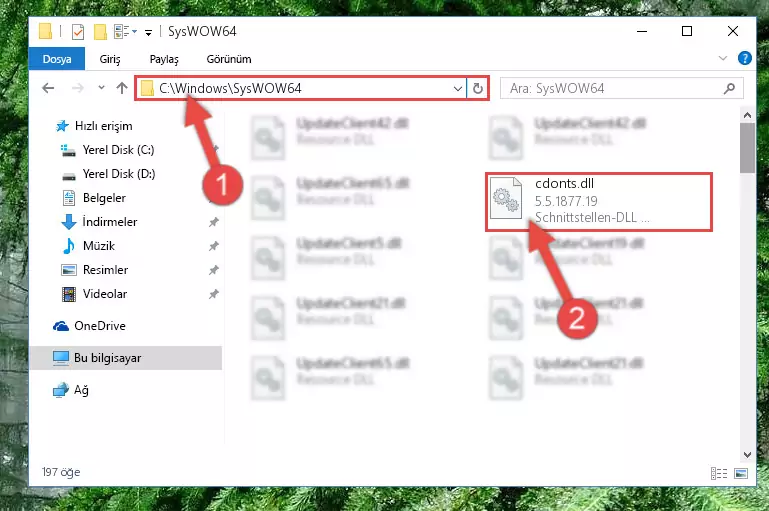Switch to large icons view in status bar
The width and height of the screenshot is (769, 511).
741,473
